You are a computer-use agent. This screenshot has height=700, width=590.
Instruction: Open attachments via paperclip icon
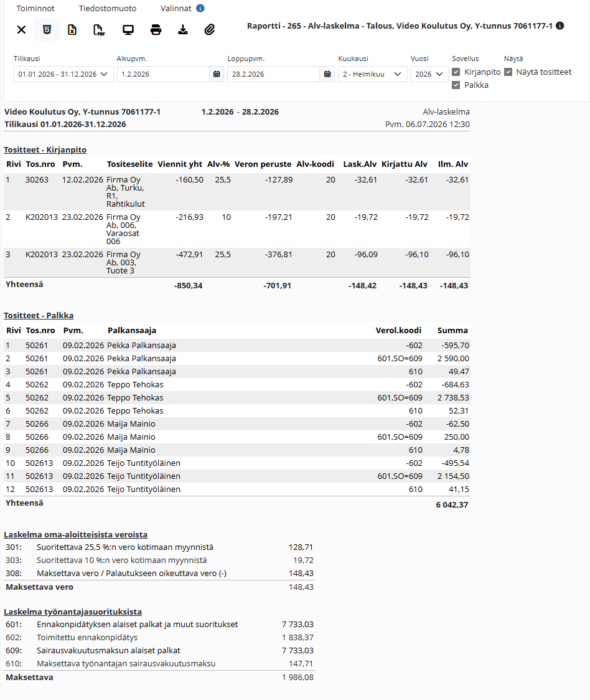(210, 30)
